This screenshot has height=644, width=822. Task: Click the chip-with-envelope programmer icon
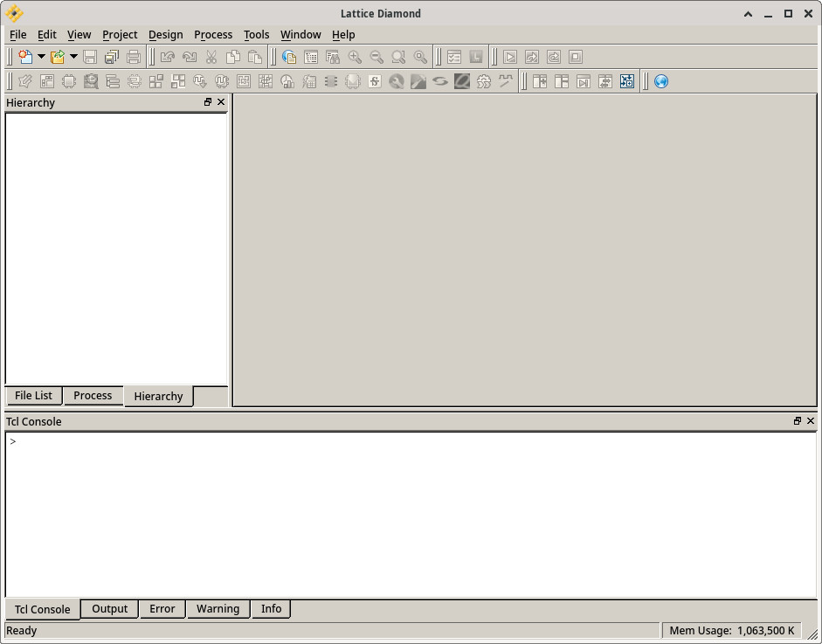353,81
